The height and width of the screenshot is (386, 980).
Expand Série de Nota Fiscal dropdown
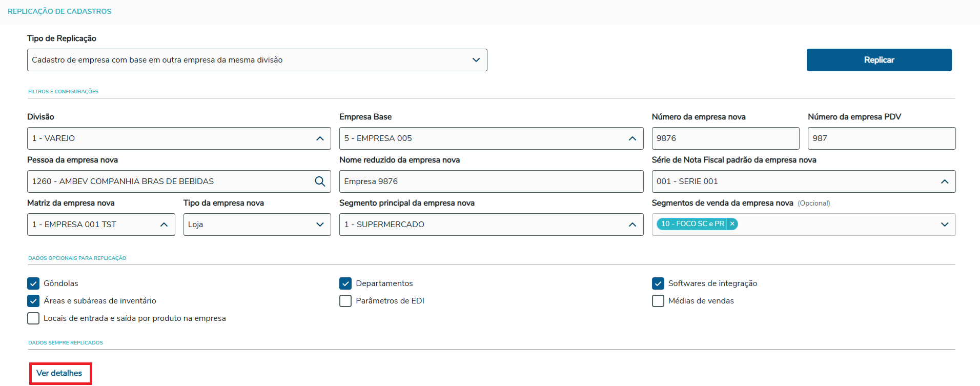[944, 181]
